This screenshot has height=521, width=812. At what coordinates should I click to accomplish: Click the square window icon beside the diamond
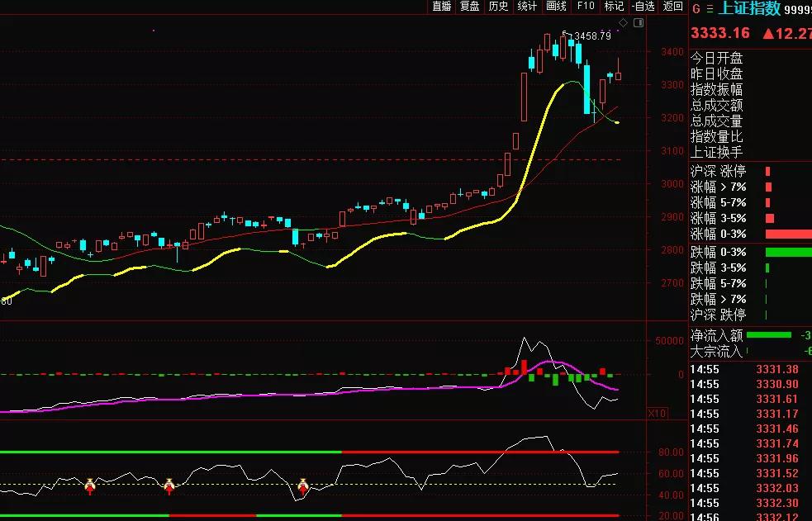pyautogui.click(x=639, y=21)
